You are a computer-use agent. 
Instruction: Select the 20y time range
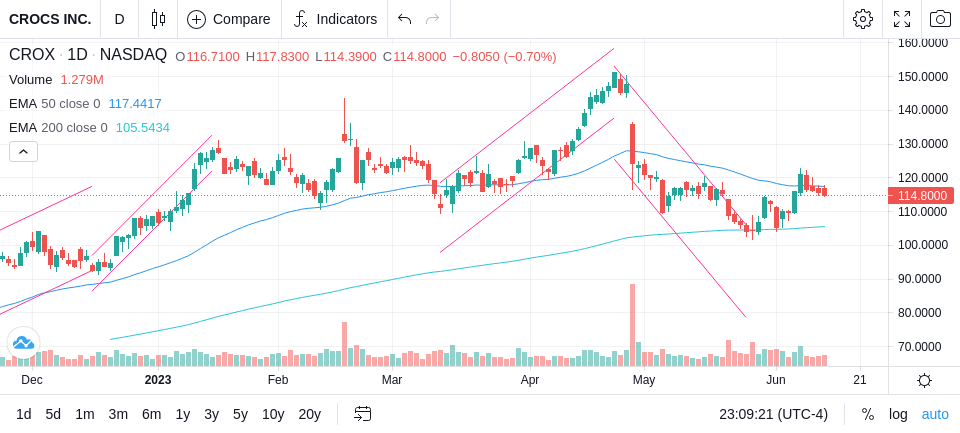(309, 414)
